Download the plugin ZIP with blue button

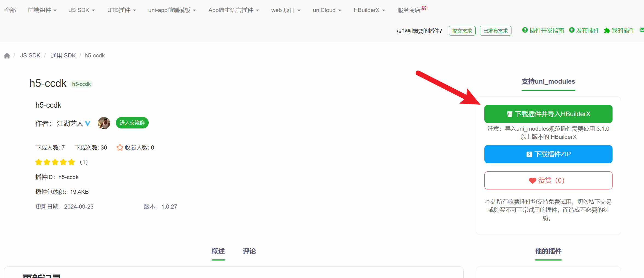[548, 154]
